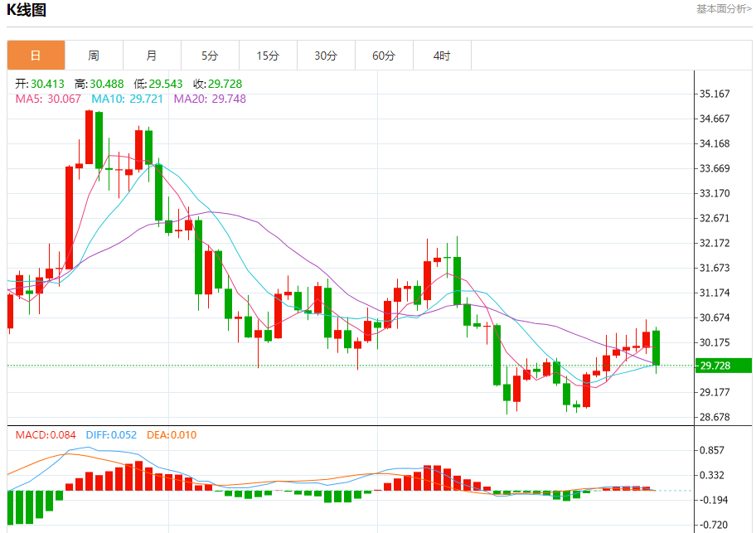The image size is (756, 533).
Task: Open the 30分 interval tab
Action: (x=326, y=56)
